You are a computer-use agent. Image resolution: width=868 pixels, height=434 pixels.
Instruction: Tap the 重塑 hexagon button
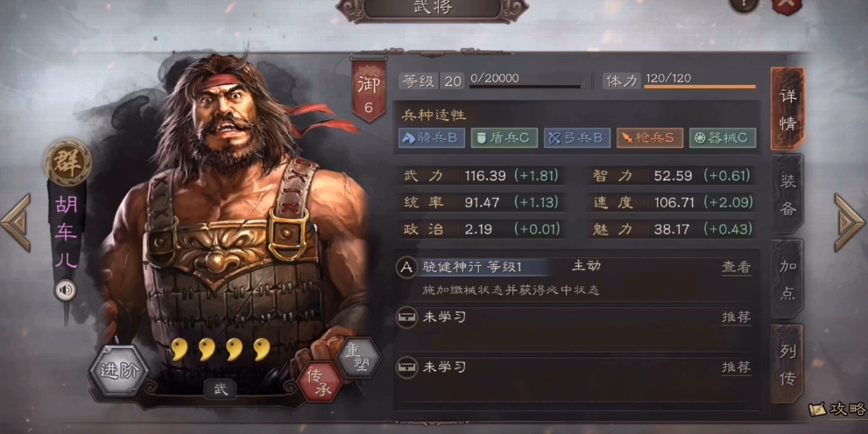pos(359,358)
